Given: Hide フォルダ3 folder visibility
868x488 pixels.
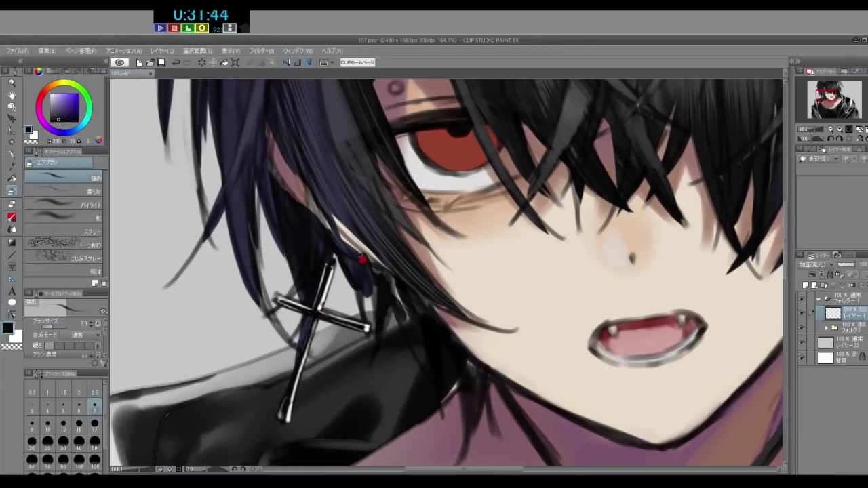Looking at the screenshot, I should [802, 327].
